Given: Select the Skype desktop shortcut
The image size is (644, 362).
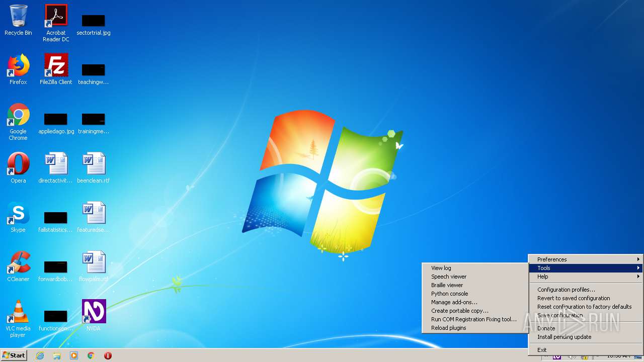Looking at the screenshot, I should 18,217.
